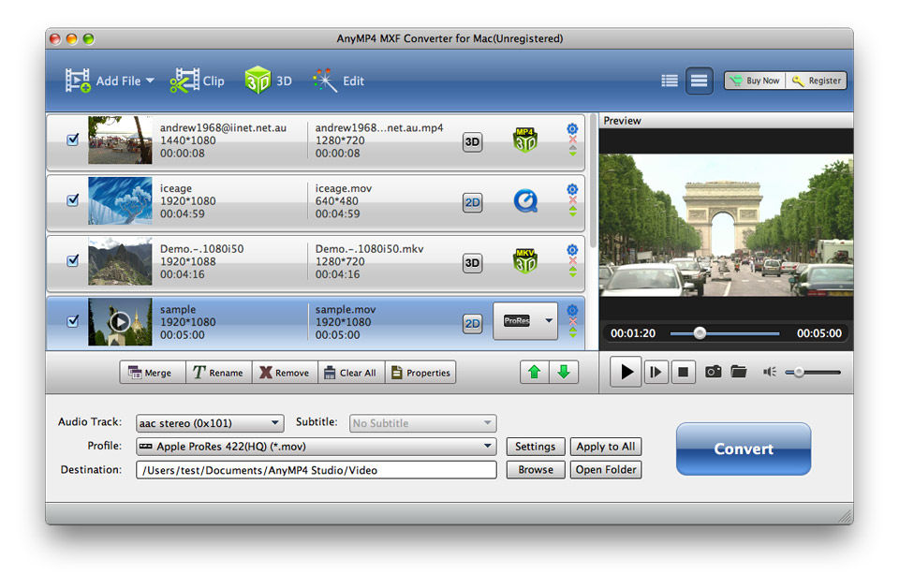The image size is (899, 588).
Task: Open the Edit toolbar item
Action: coord(338,81)
